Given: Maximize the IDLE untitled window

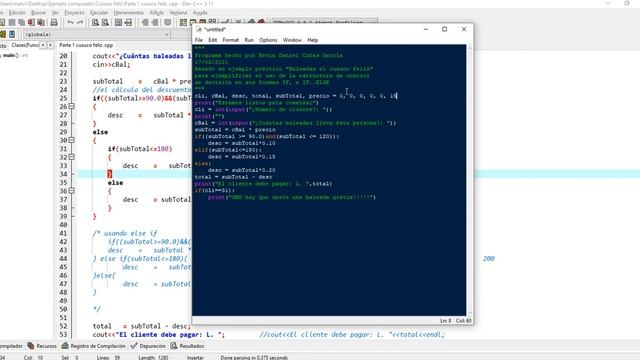Looking at the screenshot, I should (444, 29).
